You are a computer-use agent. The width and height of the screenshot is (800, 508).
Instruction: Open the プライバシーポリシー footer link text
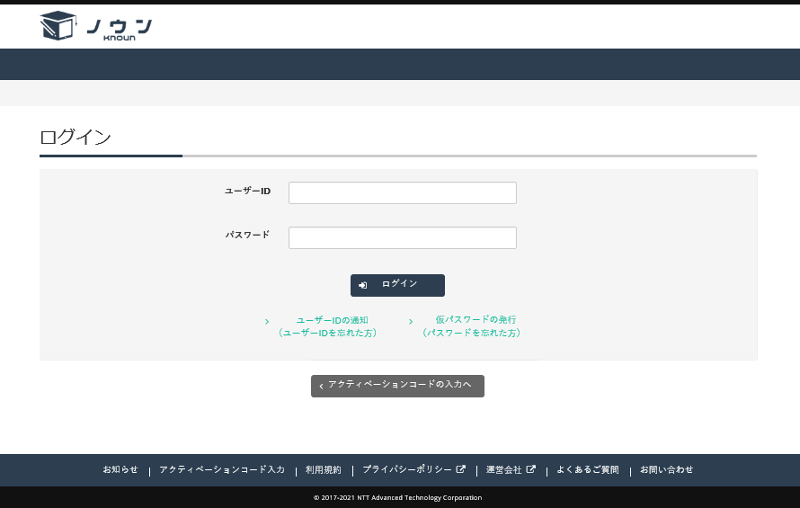406,470
